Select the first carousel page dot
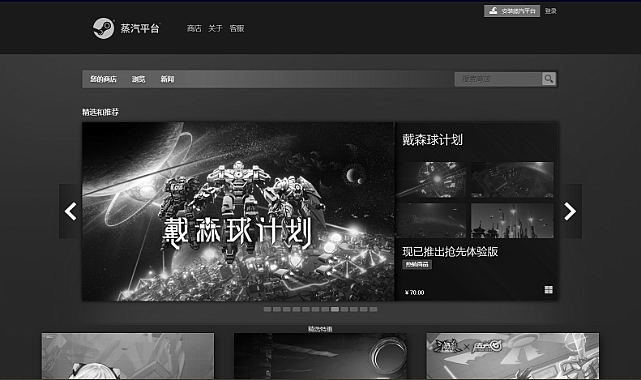The width and height of the screenshot is (641, 380). (267, 309)
